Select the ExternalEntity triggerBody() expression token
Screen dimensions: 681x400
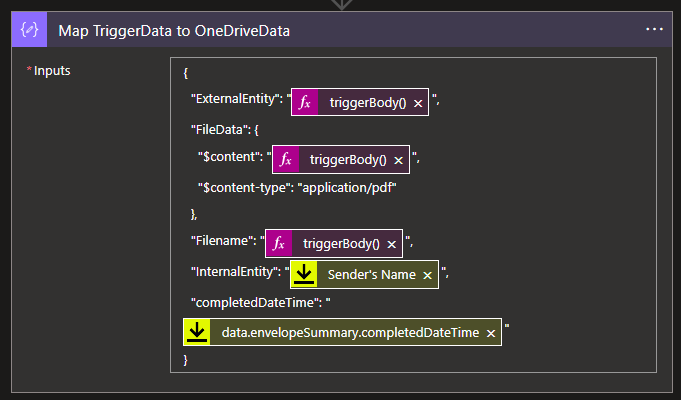(x=367, y=103)
